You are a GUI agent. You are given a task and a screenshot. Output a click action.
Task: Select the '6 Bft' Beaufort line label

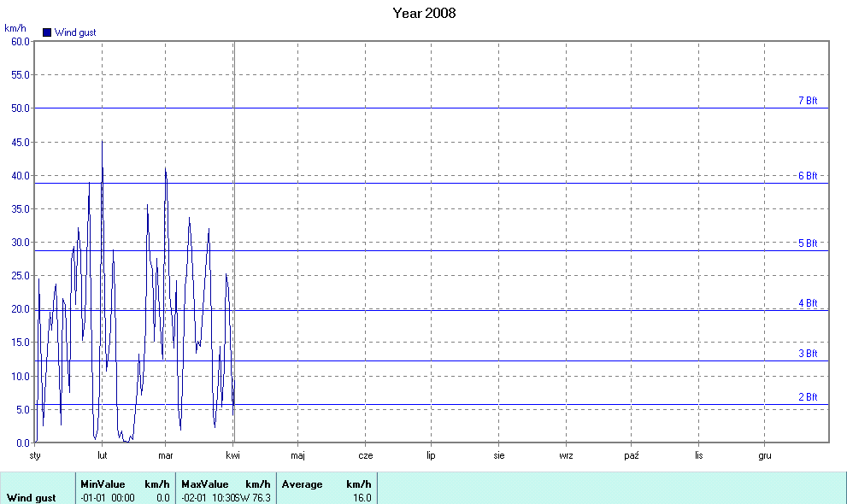[808, 175]
